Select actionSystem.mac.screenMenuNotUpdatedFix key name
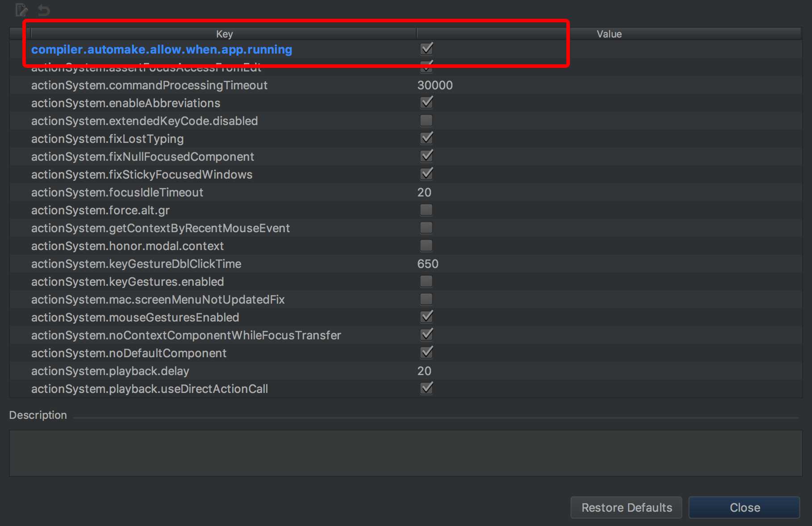 [x=158, y=300]
